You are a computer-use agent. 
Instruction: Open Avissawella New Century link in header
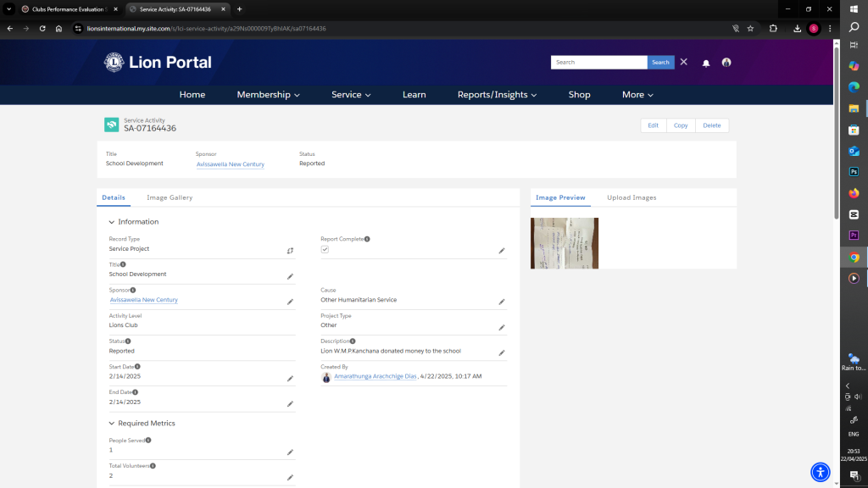(x=231, y=164)
